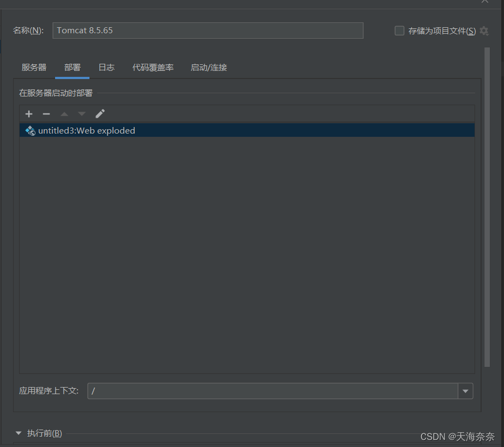Open the 应用程序上下文 dropdown arrow
Viewport: 504px width, 447px height.
pos(465,391)
